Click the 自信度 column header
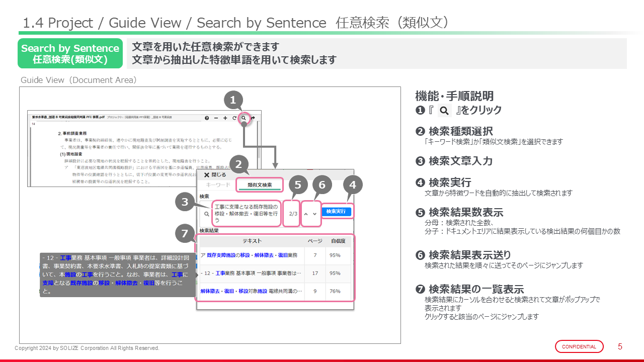Screen dimensions: 644x362 point(338,241)
